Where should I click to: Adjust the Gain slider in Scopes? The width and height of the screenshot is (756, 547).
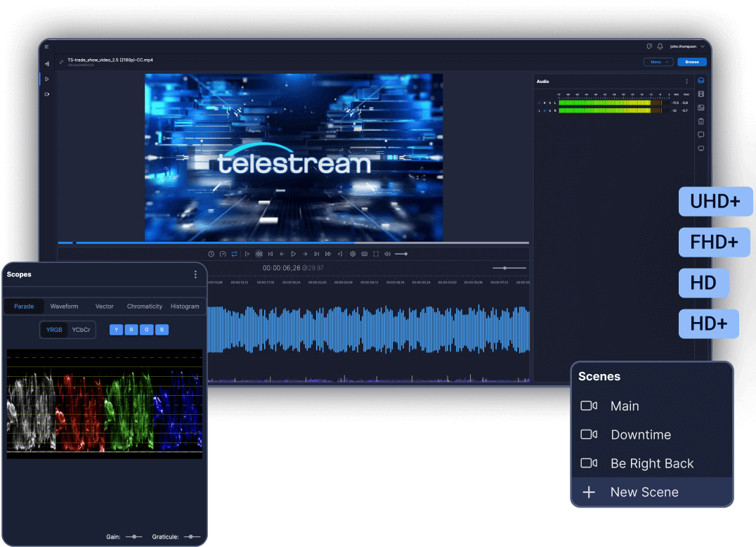[133, 536]
